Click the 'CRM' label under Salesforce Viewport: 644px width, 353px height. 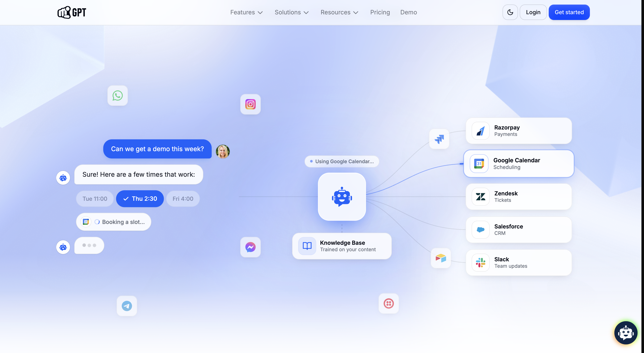click(500, 233)
